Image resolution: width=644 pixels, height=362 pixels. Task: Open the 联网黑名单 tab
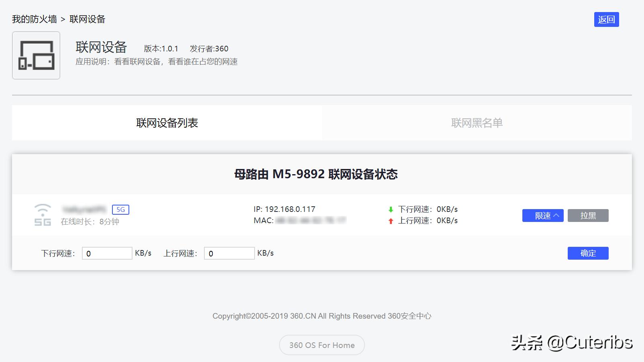point(478,123)
